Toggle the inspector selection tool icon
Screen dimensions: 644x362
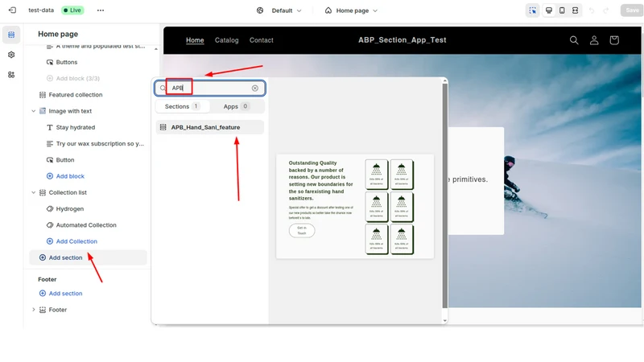[533, 10]
